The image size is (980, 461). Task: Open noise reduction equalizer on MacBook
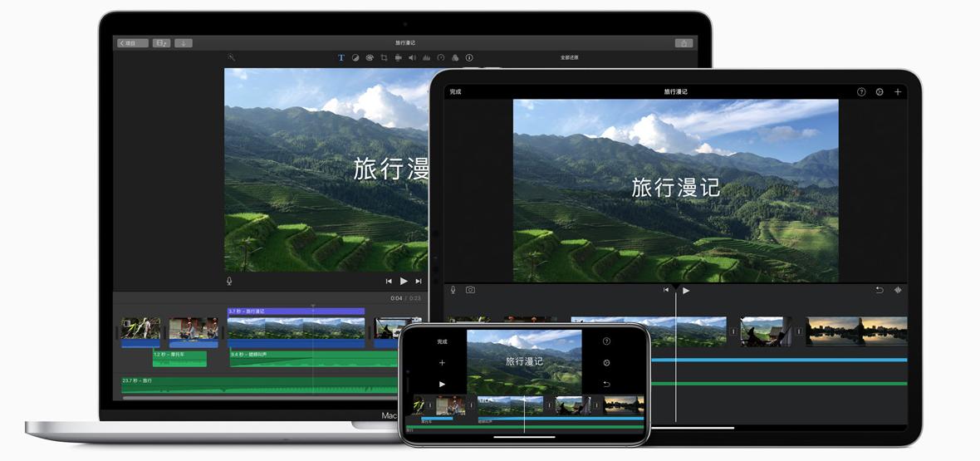click(426, 57)
